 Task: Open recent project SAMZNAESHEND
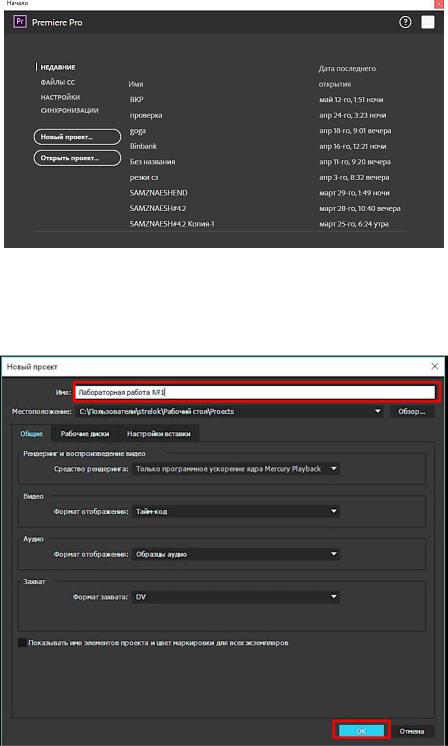click(158, 193)
